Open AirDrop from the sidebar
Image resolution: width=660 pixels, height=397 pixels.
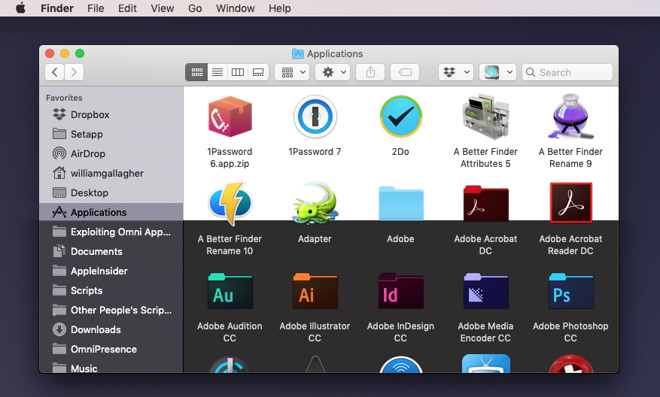[111, 154]
